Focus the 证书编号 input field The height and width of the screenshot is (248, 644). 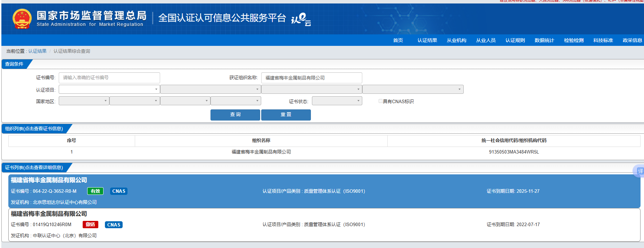point(109,78)
